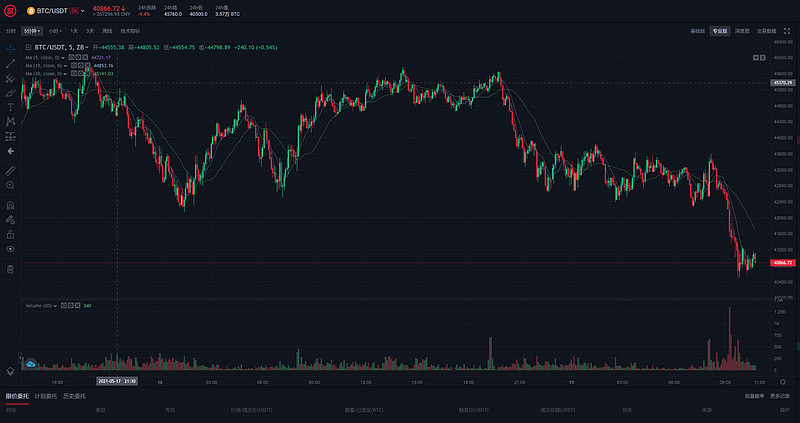
Task: Enable the magnet snap mode
Action: pos(10,204)
